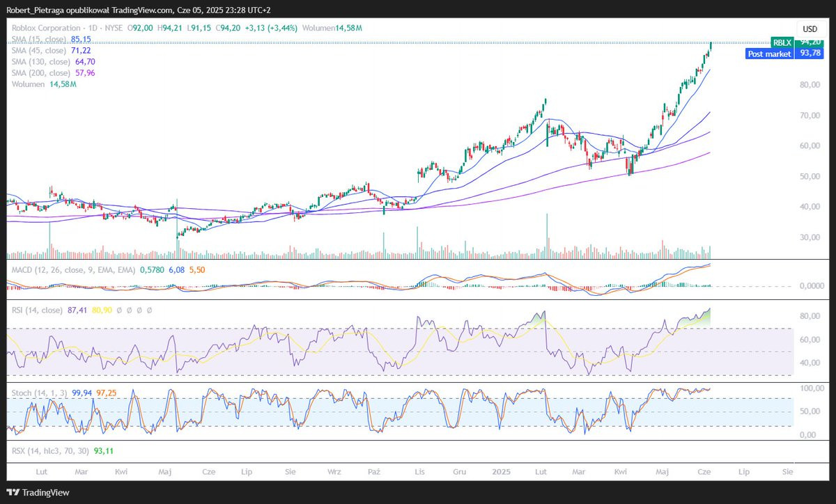Click the blue Post market label
Image resolution: width=836 pixels, height=504 pixels.
coord(769,54)
